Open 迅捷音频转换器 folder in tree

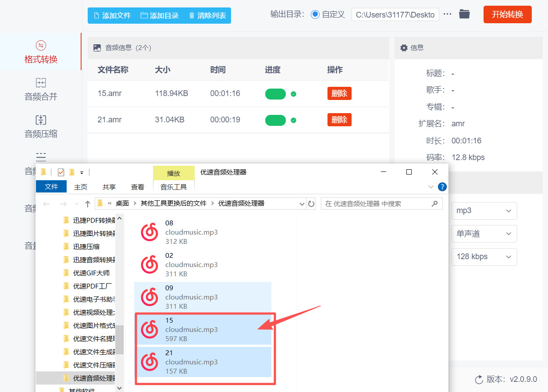tap(89, 260)
